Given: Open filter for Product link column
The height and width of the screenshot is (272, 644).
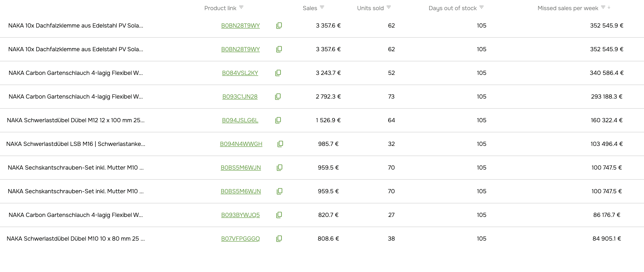Looking at the screenshot, I should [241, 7].
